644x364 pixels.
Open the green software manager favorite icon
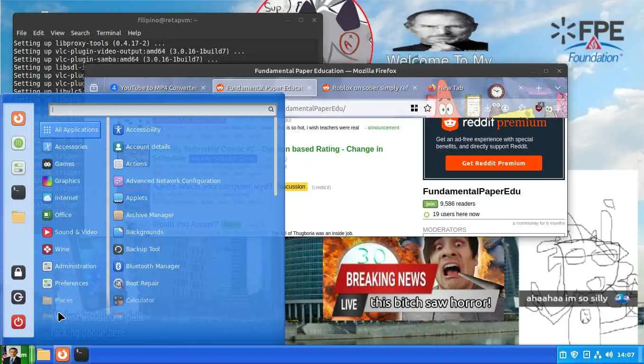pos(18,143)
